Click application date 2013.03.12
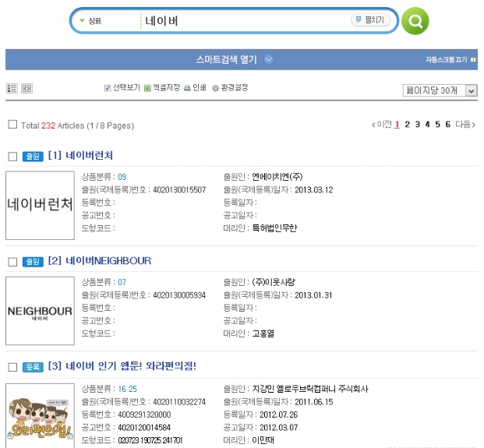Viewport: 484px width, 448px height. [x=314, y=190]
